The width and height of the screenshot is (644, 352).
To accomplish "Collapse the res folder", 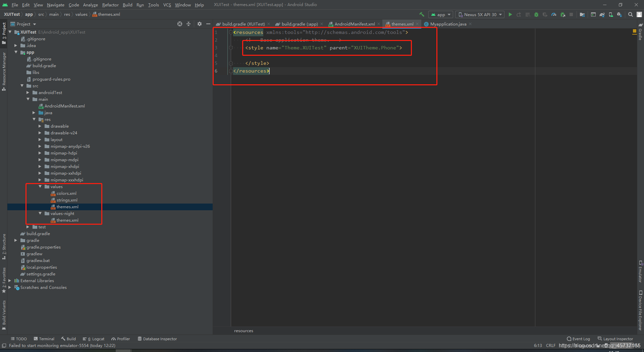I will [x=34, y=119].
